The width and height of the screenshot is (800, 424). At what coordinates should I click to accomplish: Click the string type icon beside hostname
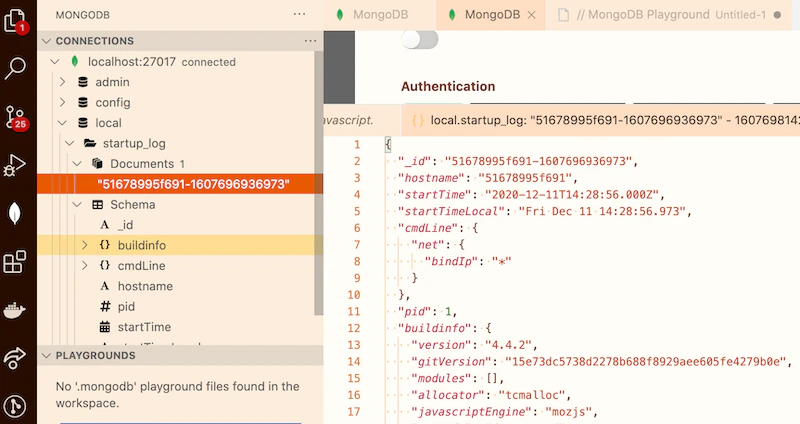click(x=105, y=286)
